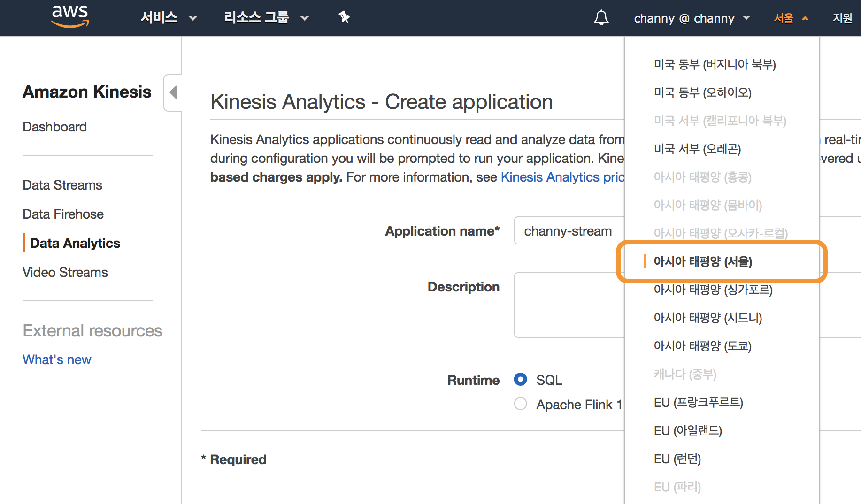Click the pushpin shortcut icon

(344, 17)
